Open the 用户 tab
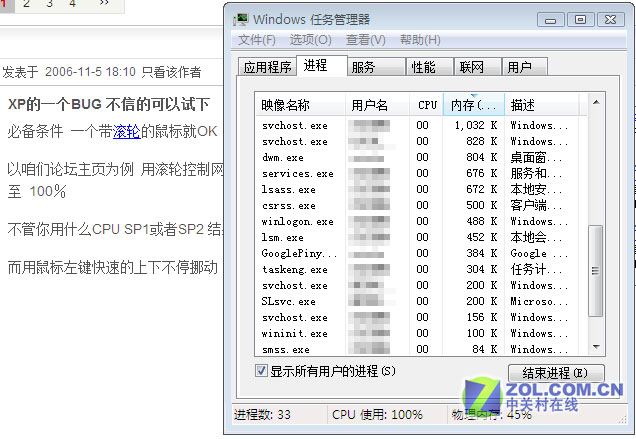Image resolution: width=636 pixels, height=439 pixels. [525, 67]
